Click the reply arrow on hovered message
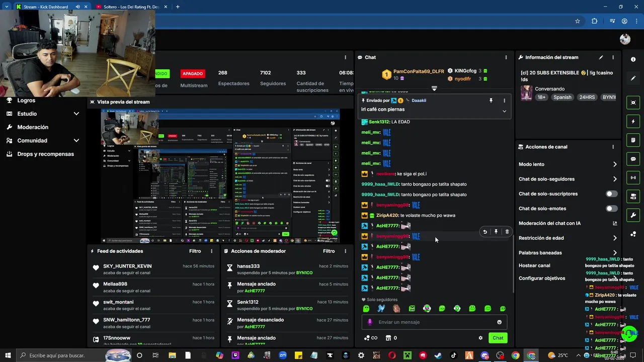This screenshot has height=362, width=644. tap(485, 232)
